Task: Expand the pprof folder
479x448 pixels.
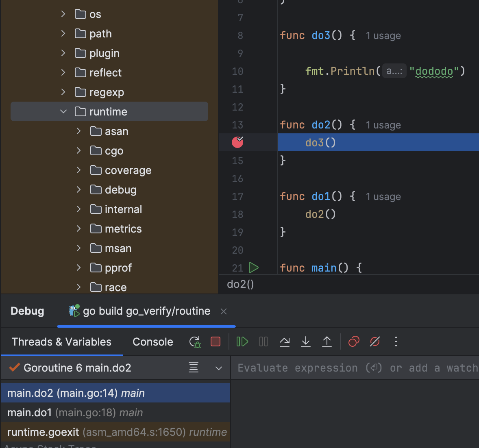Action: click(78, 268)
